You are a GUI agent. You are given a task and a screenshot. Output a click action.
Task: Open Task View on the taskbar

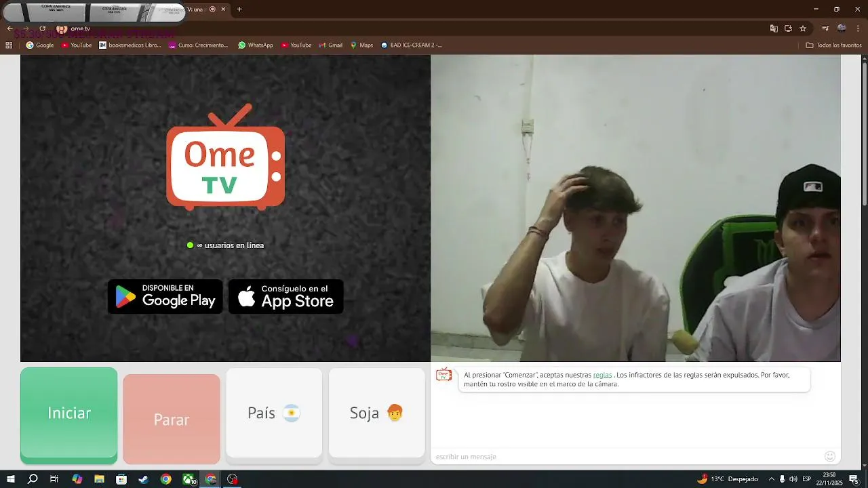coord(54,479)
